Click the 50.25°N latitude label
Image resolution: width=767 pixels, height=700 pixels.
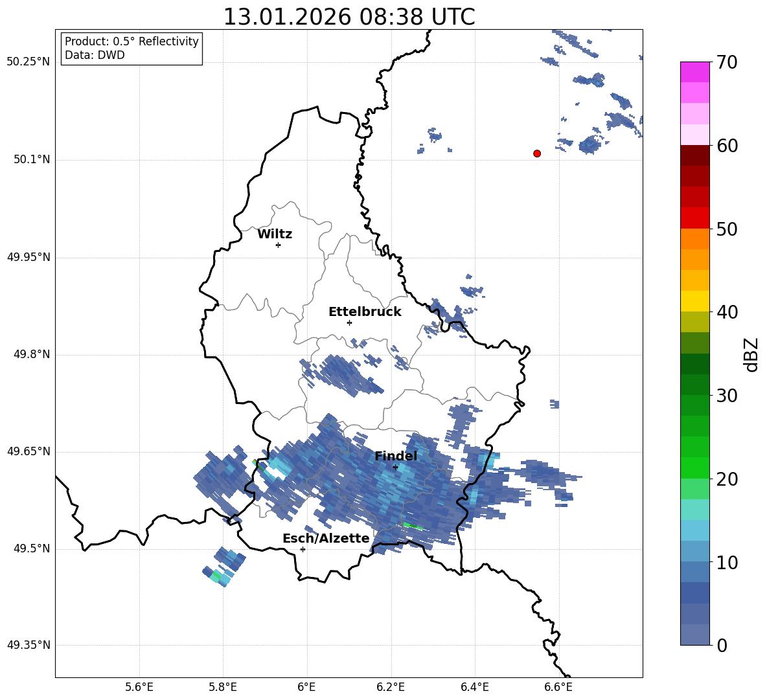[x=29, y=62]
